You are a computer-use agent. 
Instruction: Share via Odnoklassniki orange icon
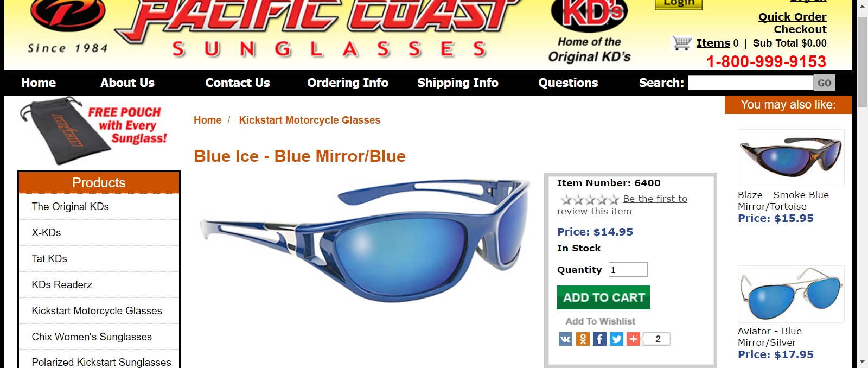(x=583, y=339)
